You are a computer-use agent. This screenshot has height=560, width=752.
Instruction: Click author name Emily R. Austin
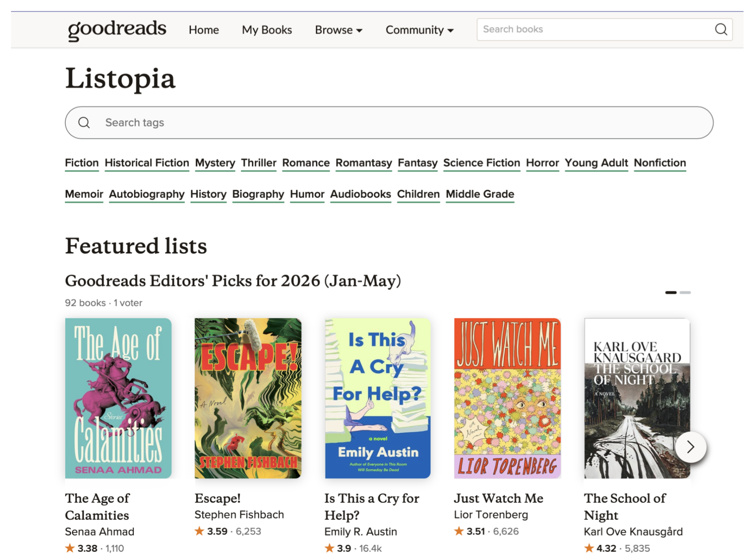pyautogui.click(x=360, y=532)
